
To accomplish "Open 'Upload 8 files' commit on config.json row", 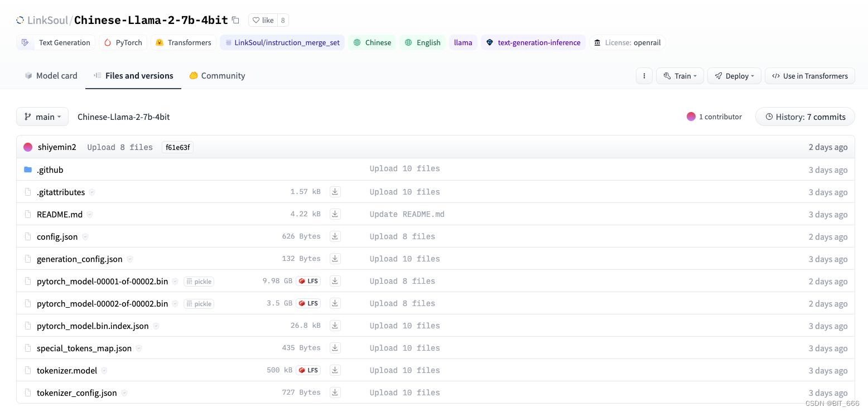I will click(x=402, y=236).
